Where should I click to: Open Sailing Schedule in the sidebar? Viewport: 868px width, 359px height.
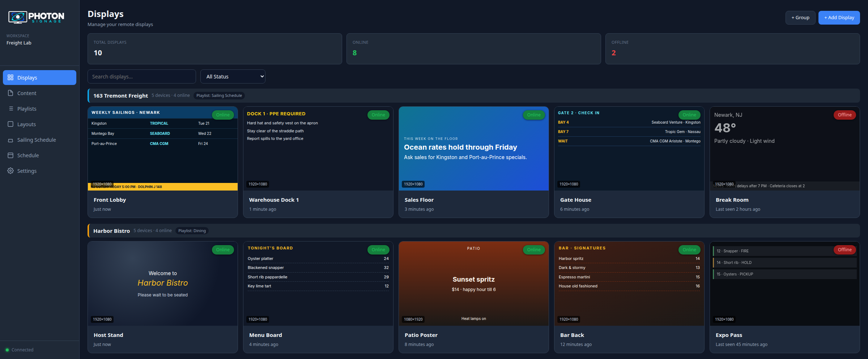39,140
